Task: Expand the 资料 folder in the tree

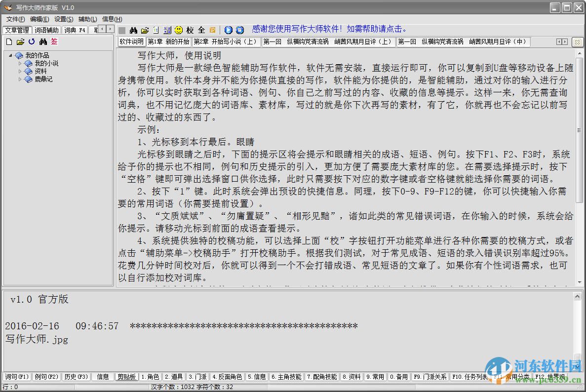Action: click(x=20, y=71)
